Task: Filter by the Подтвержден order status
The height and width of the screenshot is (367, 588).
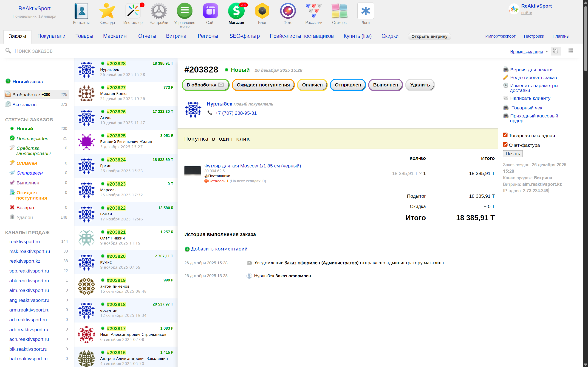Action: tap(32, 138)
